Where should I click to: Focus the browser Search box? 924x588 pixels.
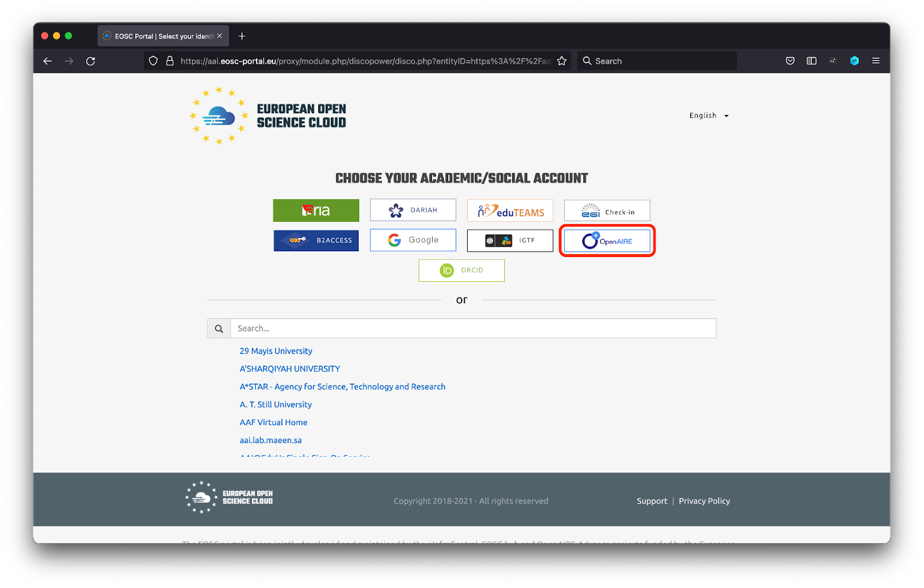pos(657,61)
